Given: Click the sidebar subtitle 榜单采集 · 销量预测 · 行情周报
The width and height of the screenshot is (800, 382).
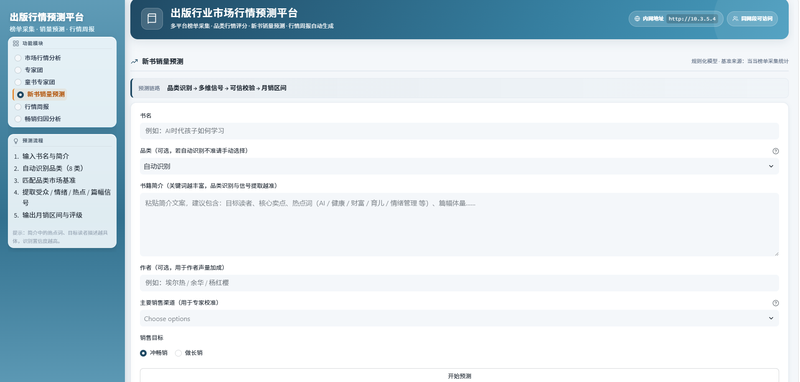Looking at the screenshot, I should click(x=52, y=30).
